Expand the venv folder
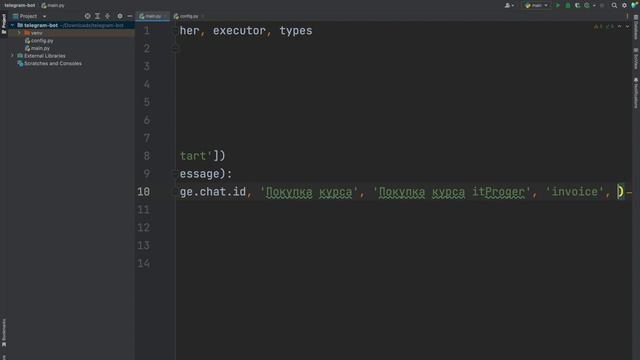The height and width of the screenshot is (360, 640). (19, 33)
